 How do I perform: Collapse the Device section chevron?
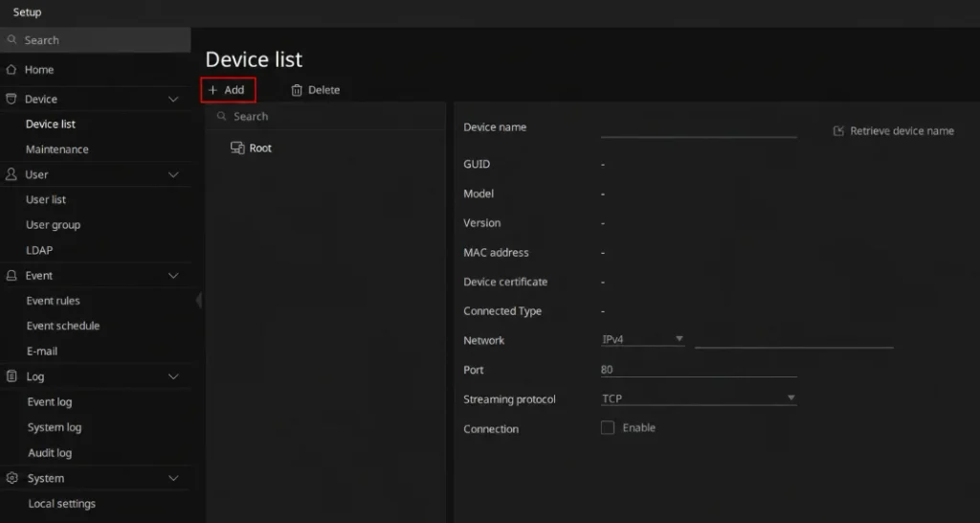click(x=173, y=99)
